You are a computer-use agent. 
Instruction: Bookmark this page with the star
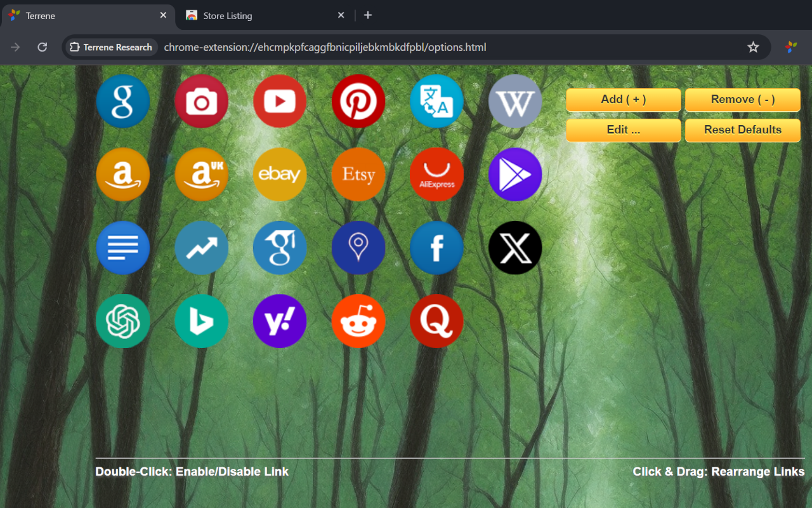pyautogui.click(x=753, y=47)
